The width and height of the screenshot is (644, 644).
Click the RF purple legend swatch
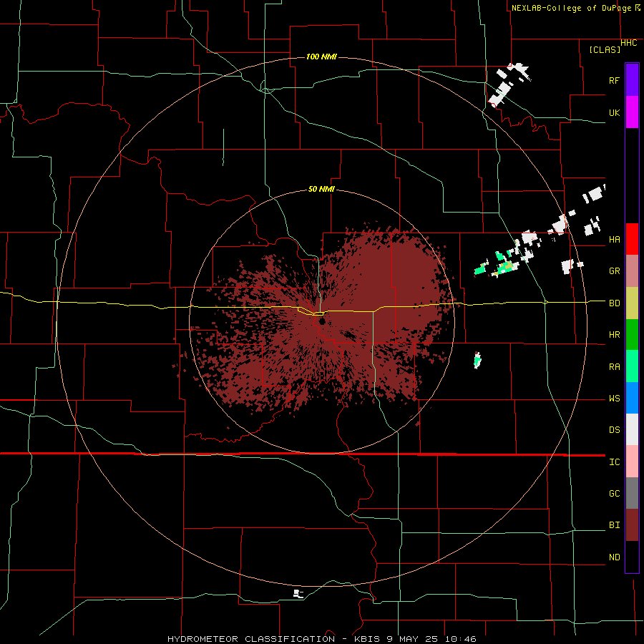(x=632, y=80)
